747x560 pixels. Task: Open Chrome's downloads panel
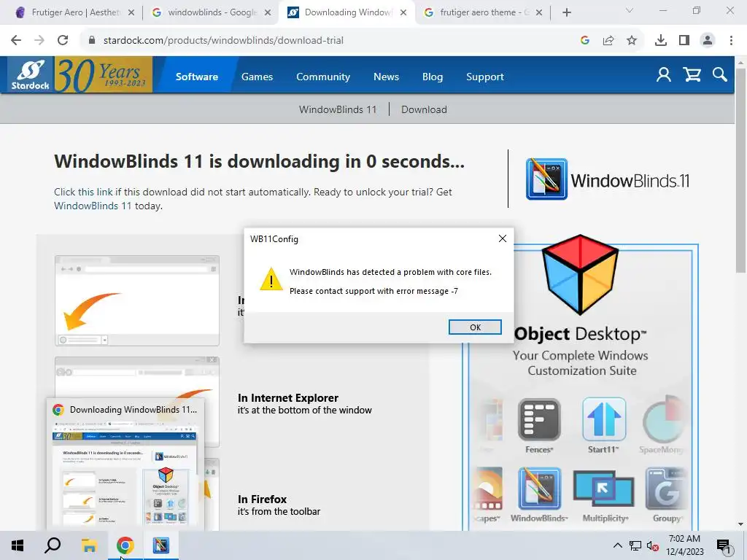tap(661, 41)
